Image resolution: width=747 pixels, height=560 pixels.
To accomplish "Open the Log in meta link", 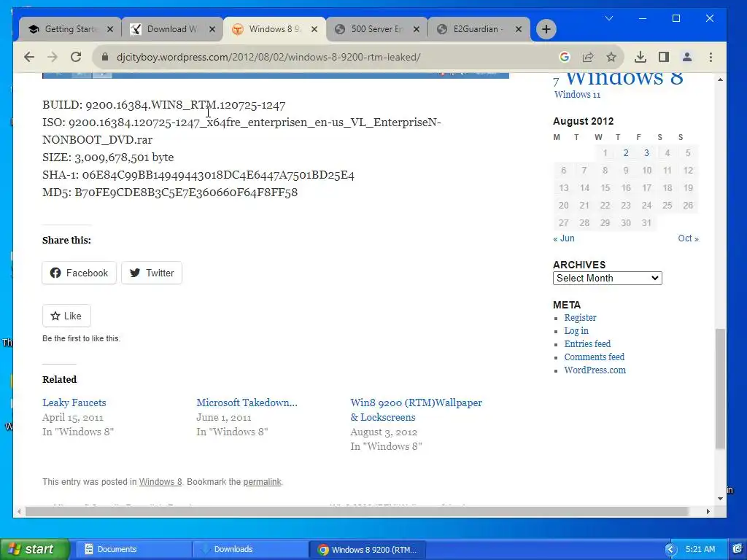I will [576, 330].
